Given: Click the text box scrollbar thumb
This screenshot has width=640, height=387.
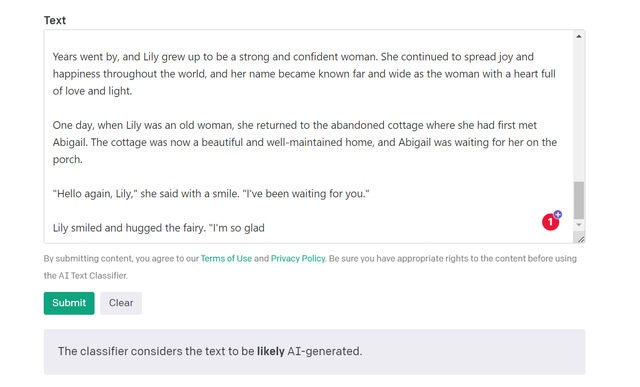Looking at the screenshot, I should click(578, 200).
